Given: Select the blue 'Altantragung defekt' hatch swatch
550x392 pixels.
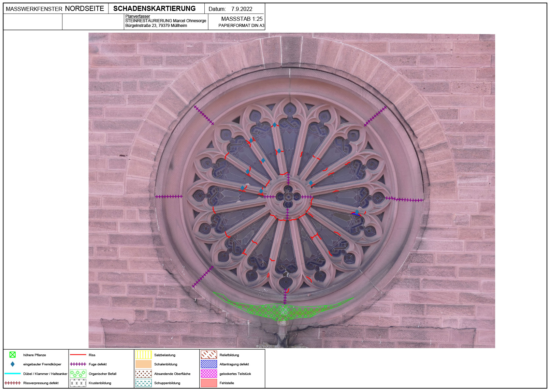Looking at the screenshot, I should click(x=209, y=364).
